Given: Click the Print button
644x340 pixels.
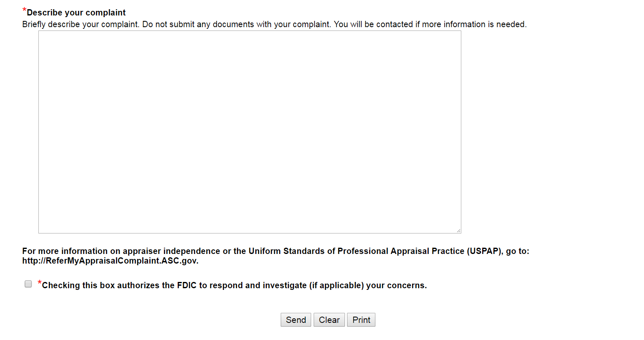Looking at the screenshot, I should (x=361, y=320).
